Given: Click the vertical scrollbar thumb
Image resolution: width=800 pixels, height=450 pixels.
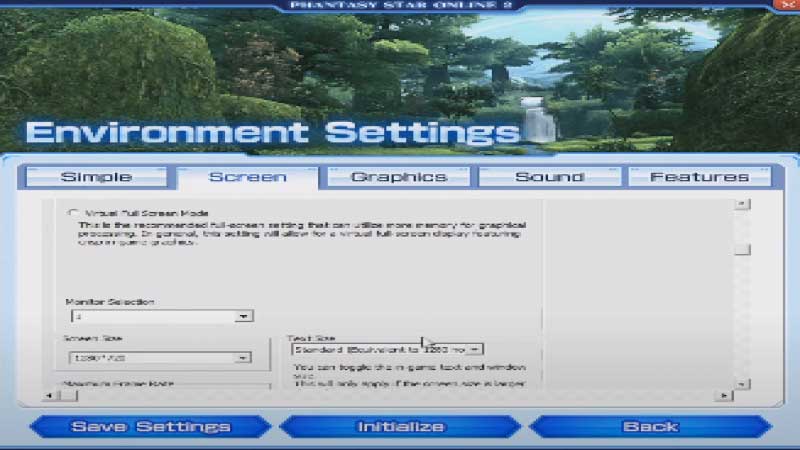Looking at the screenshot, I should [x=742, y=249].
